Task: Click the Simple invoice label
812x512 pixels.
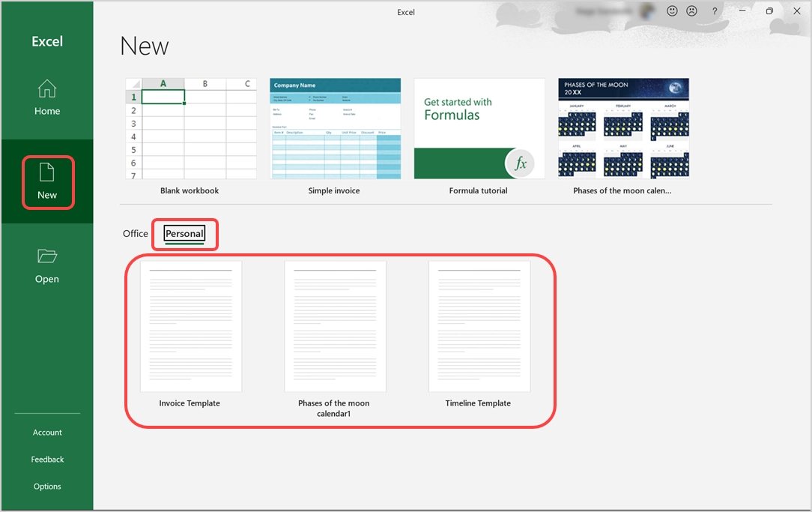Action: click(334, 190)
